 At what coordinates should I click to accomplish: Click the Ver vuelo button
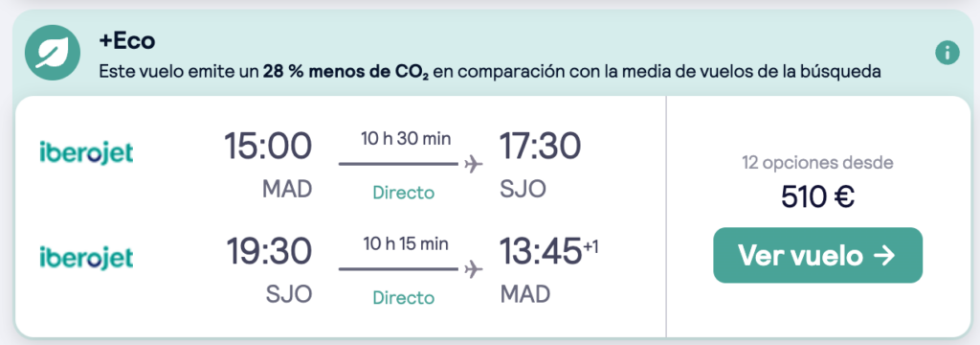tap(817, 256)
